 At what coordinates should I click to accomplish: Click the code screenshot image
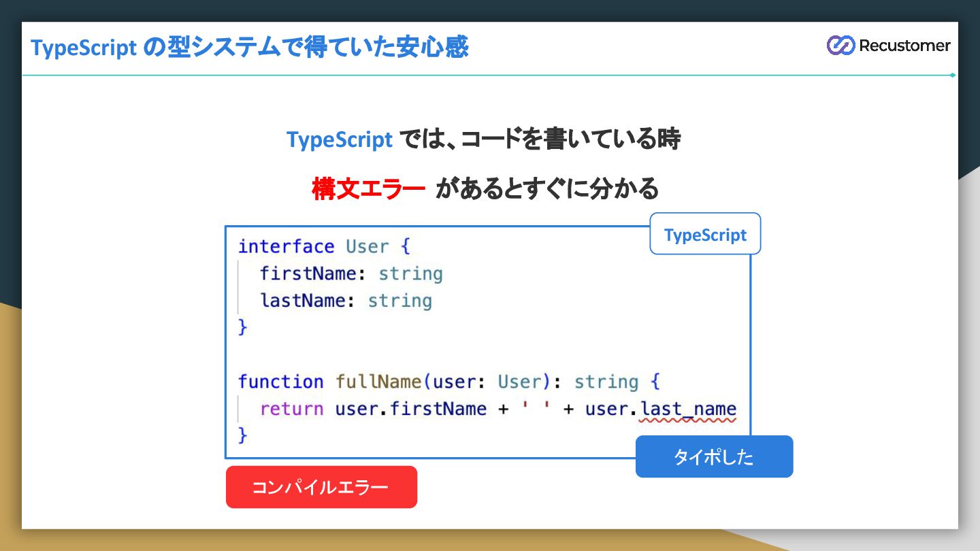(488, 342)
